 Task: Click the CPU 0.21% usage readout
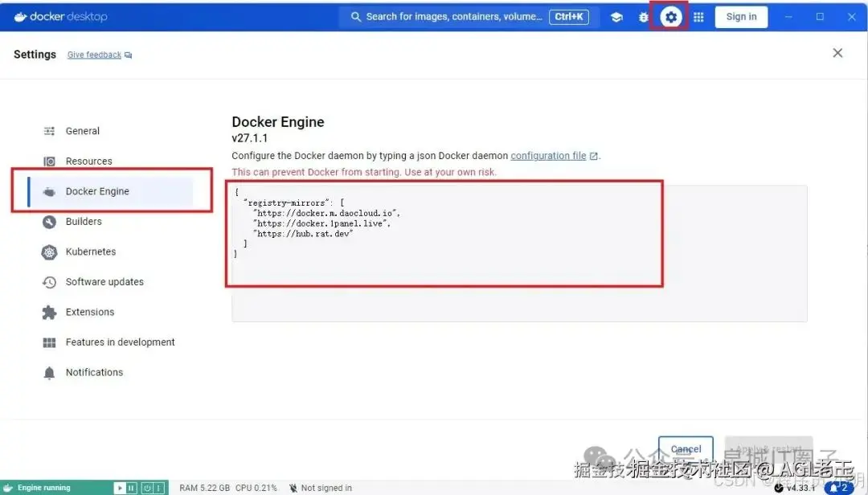[256, 488]
